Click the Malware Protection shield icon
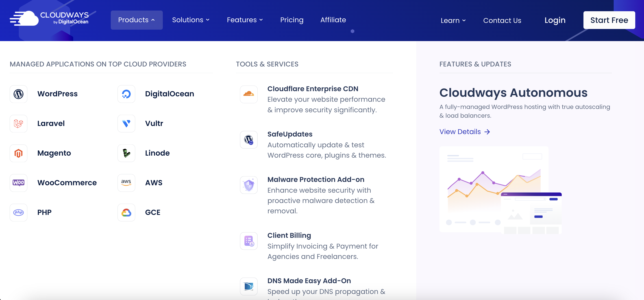Screen dimensions: 644x300 click(x=248, y=185)
